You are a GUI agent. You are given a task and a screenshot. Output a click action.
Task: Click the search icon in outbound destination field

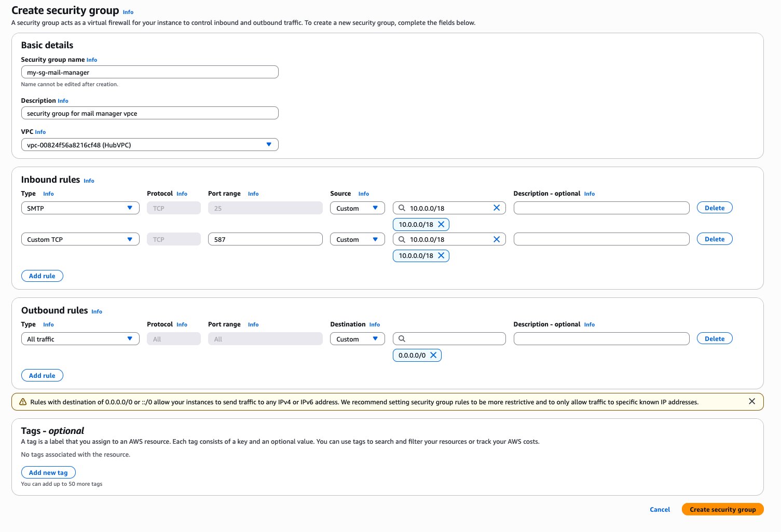pos(402,339)
